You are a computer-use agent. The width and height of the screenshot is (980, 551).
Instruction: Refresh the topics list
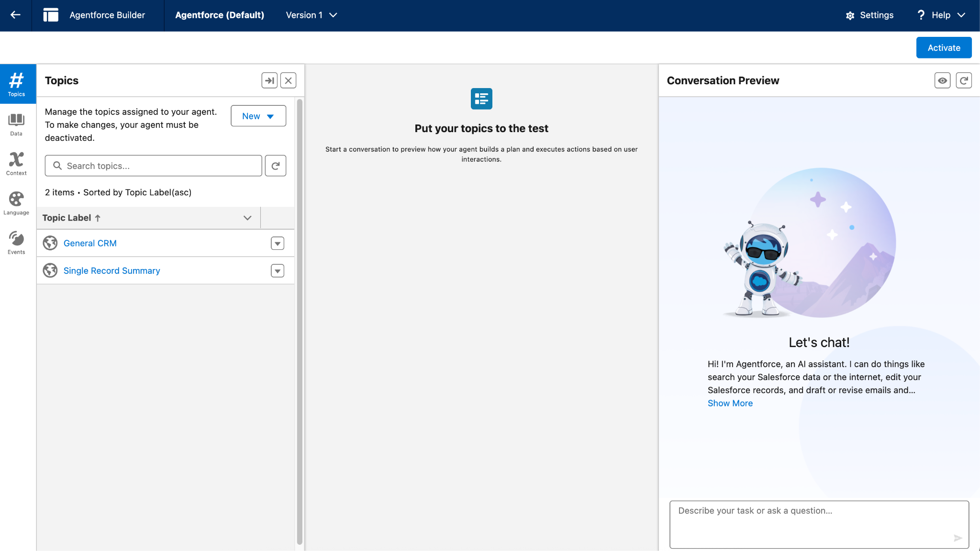[x=276, y=166]
